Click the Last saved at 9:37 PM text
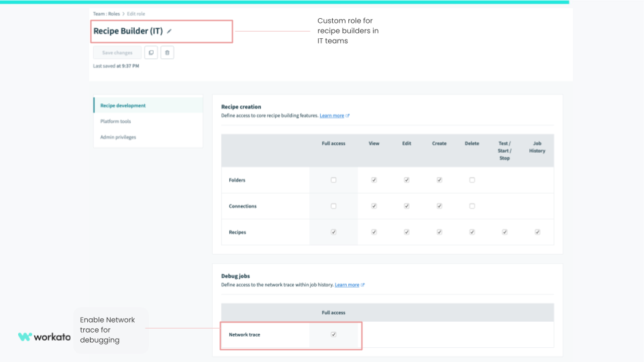Viewport: 644px width, 362px height. [116, 66]
